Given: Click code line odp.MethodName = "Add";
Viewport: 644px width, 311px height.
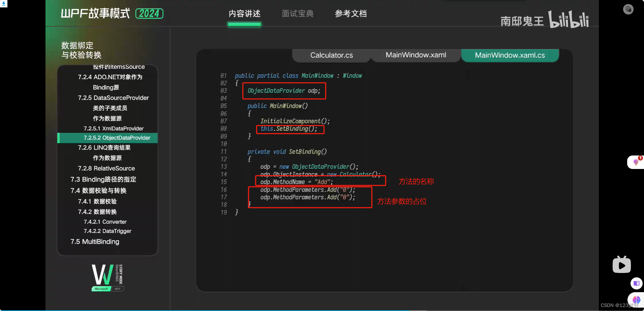Looking at the screenshot, I should tap(296, 182).
